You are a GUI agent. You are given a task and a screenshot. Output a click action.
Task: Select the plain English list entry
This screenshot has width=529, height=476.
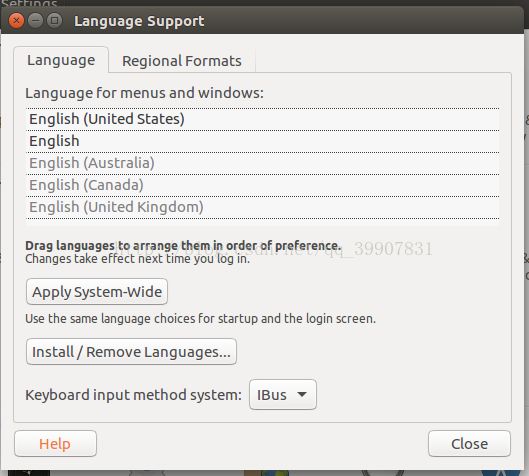262,141
